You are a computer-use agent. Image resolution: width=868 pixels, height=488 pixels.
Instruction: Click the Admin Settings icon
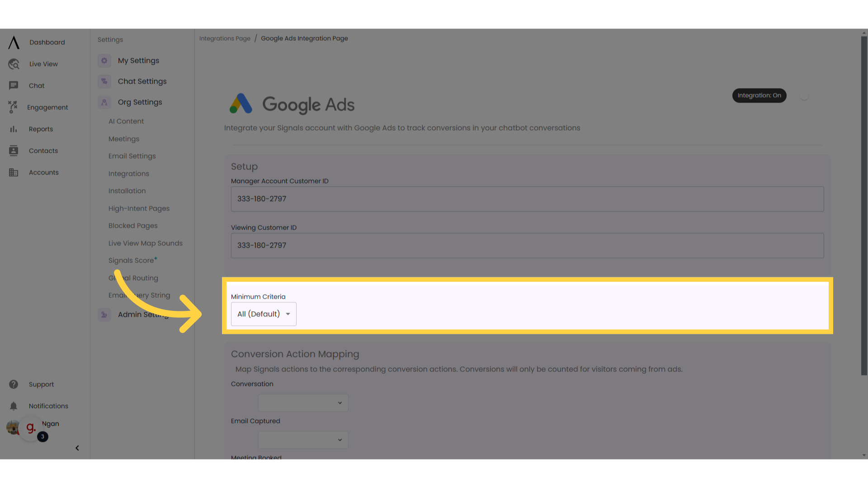[x=104, y=314]
